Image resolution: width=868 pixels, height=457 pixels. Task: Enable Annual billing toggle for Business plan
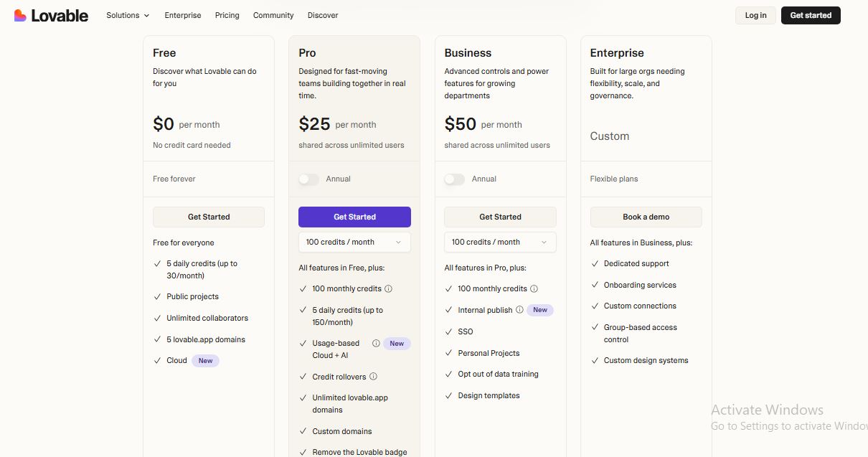[455, 179]
